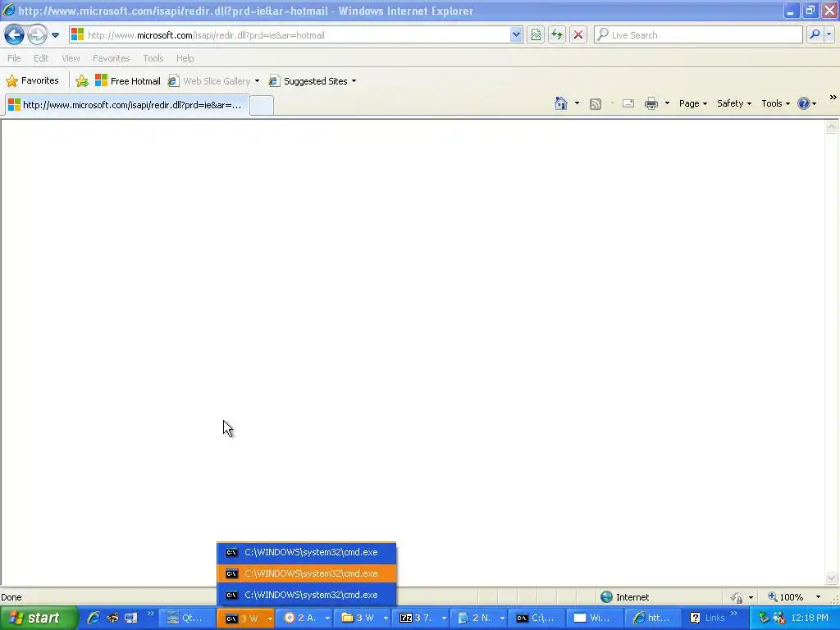Viewport: 840px width, 630px height.
Task: Click the 12:18 PM system clock
Action: [810, 618]
